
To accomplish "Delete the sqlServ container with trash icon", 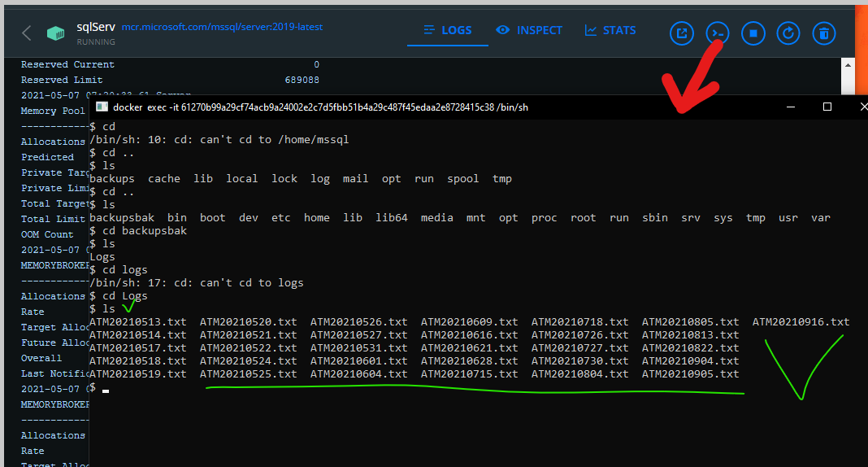I will point(824,33).
